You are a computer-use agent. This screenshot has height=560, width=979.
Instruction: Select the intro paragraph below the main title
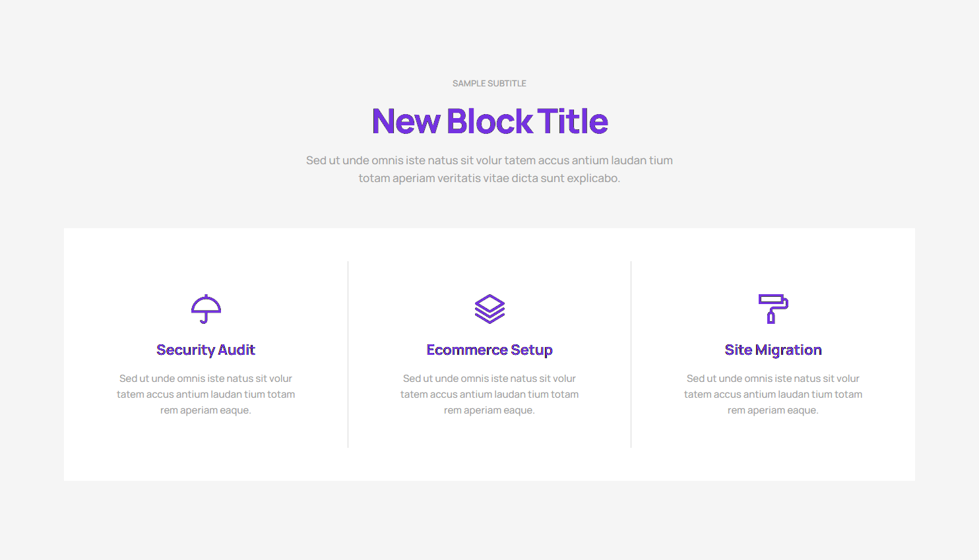coord(489,169)
